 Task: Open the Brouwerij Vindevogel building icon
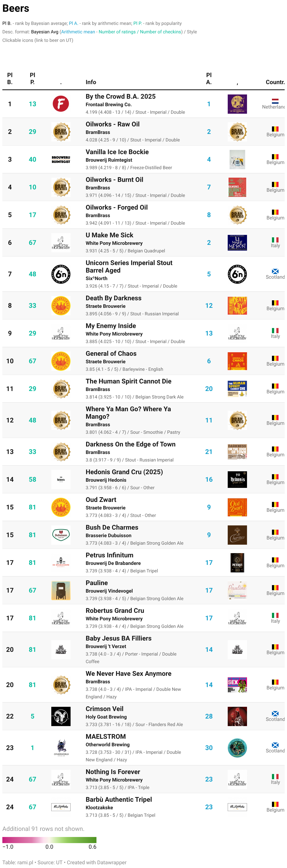[61, 590]
